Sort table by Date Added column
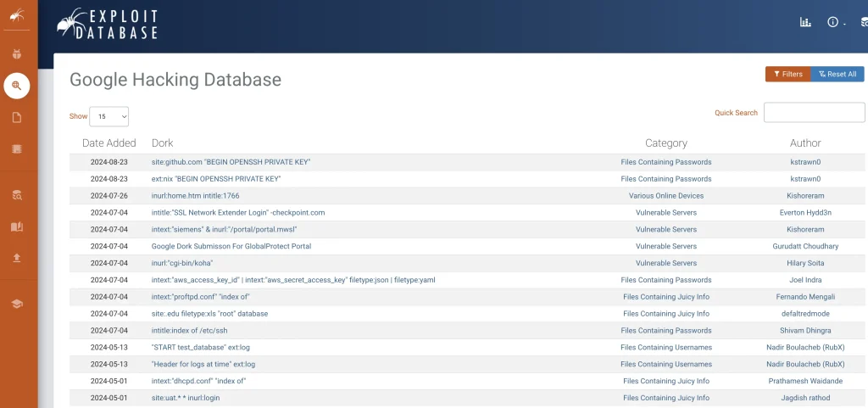 (x=108, y=143)
